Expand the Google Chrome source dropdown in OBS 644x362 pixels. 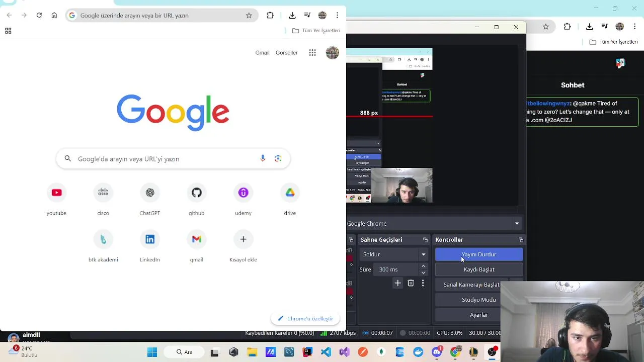517,224
